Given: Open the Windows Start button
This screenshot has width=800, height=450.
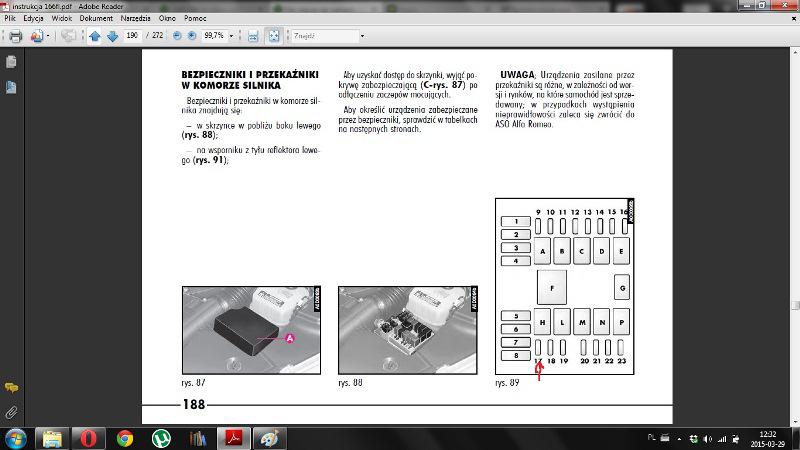Looking at the screenshot, I should pos(16,439).
